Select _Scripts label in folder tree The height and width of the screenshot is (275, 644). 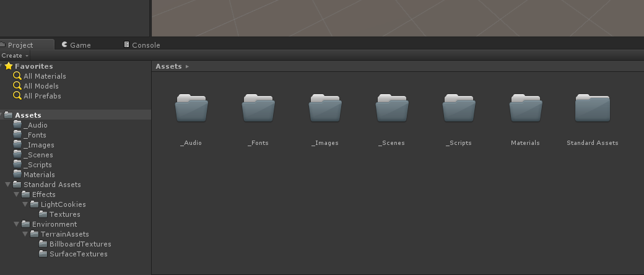click(x=37, y=164)
